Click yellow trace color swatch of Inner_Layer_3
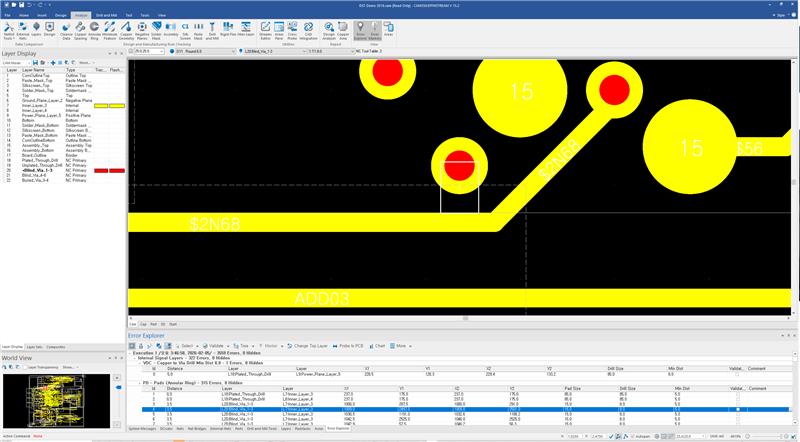The image size is (800, 442). [x=101, y=106]
